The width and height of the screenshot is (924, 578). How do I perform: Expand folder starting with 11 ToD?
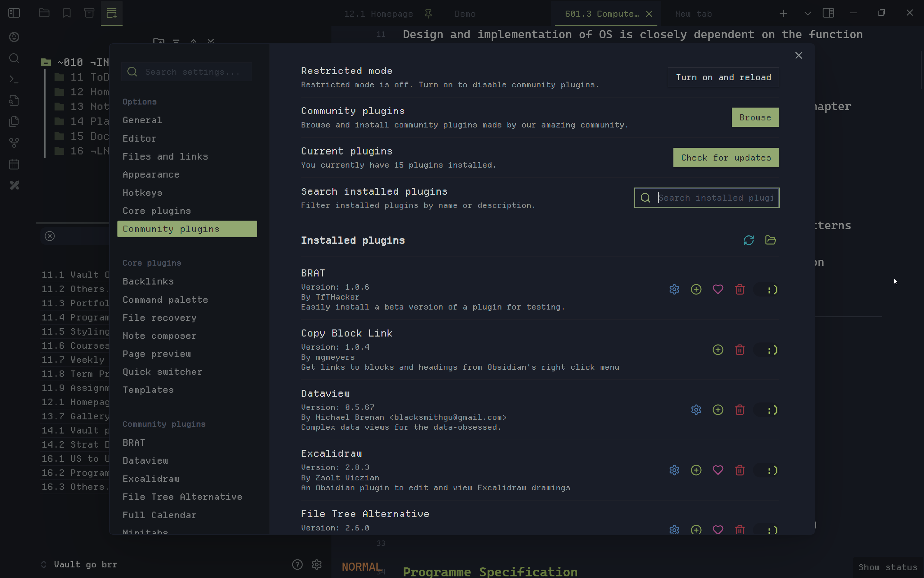click(82, 77)
